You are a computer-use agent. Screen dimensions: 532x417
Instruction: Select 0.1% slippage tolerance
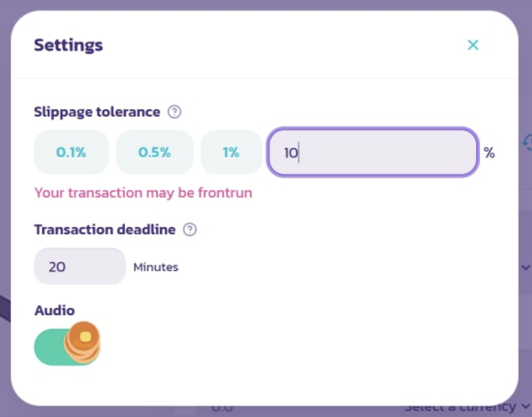(x=71, y=153)
